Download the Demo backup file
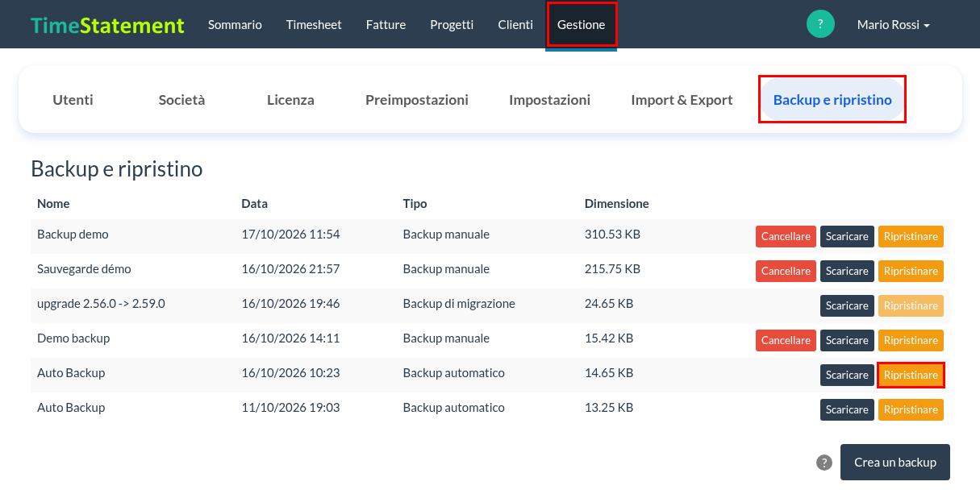980x494 pixels. 847,341
